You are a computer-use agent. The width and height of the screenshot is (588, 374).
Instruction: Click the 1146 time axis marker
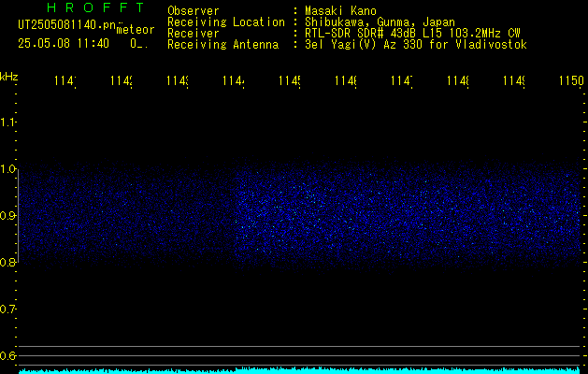(x=346, y=80)
